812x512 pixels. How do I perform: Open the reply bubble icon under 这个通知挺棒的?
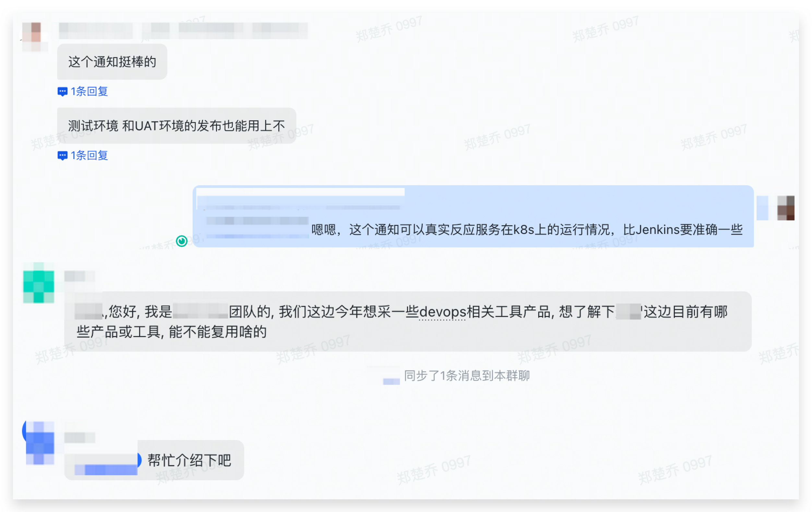[x=62, y=91]
